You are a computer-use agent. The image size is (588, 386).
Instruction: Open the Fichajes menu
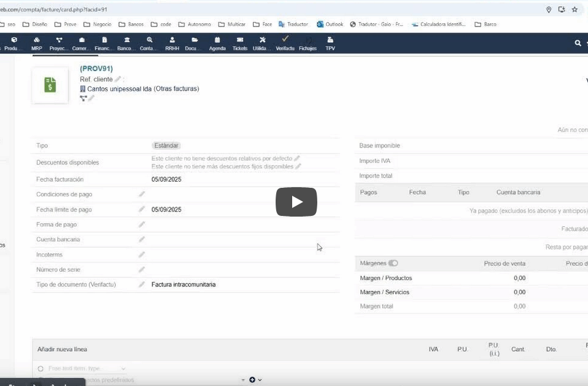coord(307,43)
